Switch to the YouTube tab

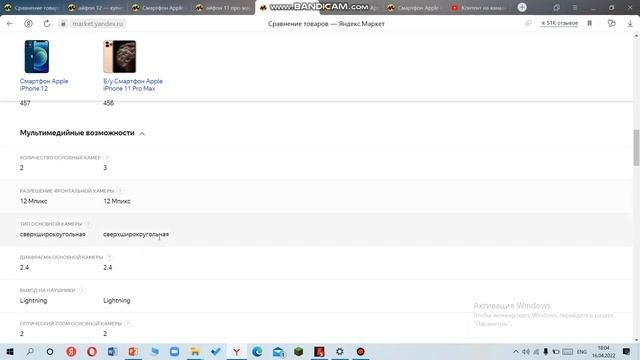(x=478, y=8)
